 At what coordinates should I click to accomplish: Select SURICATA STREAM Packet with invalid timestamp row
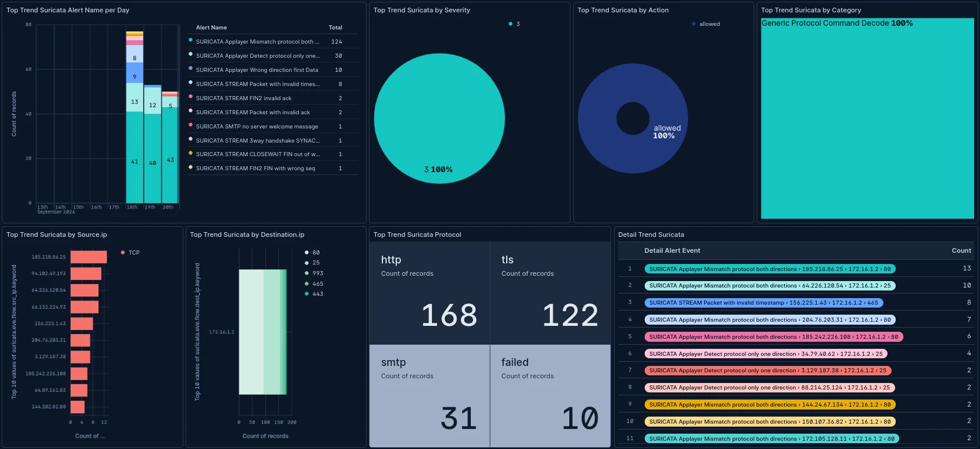pos(273,84)
